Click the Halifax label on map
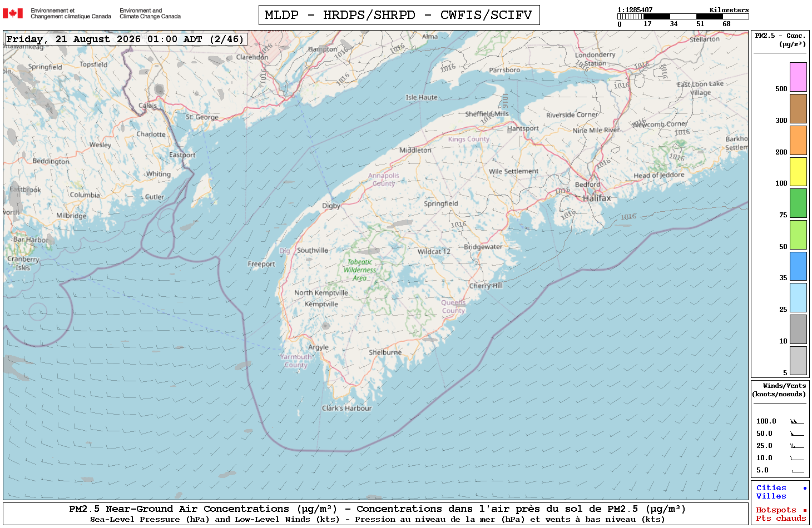Viewport: 812px width, 528px height. click(597, 198)
